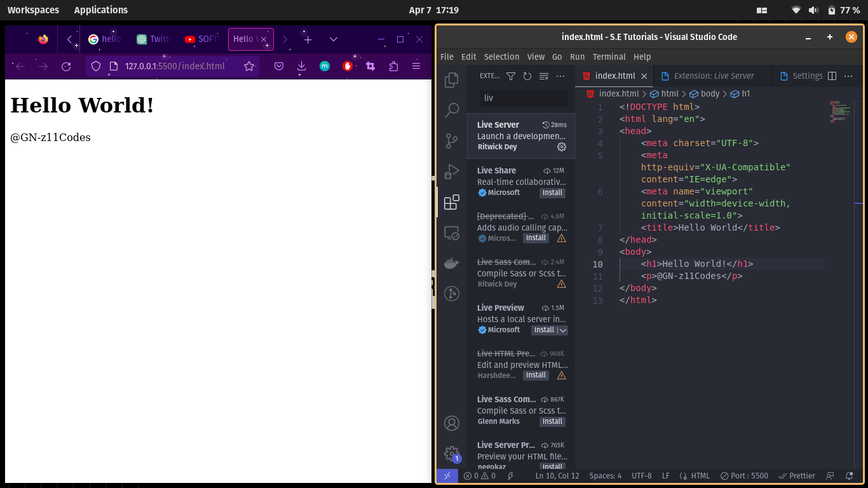868x488 pixels.
Task: Open editor more actions ellipsis
Action: click(848, 76)
